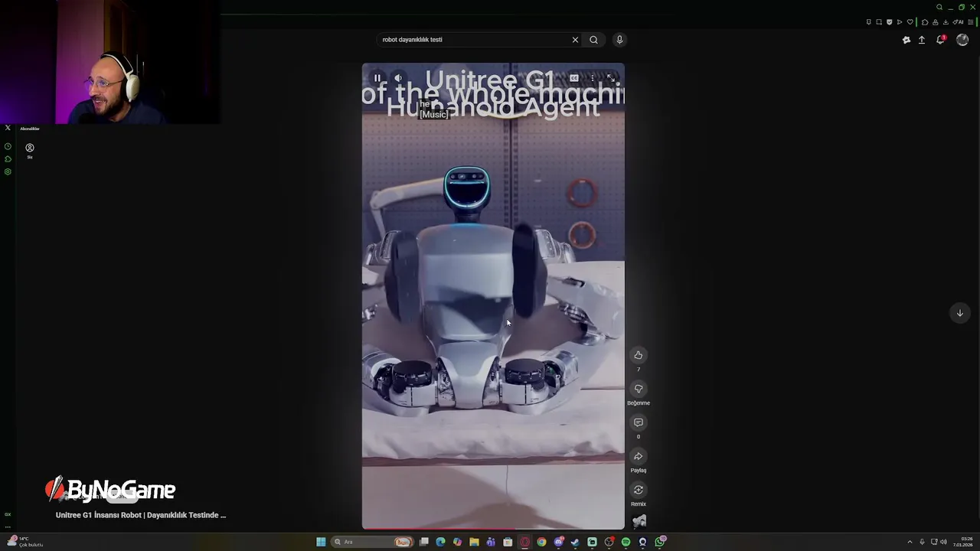The image size is (980, 551).
Task: Open the system tray volume control
Action: click(x=943, y=542)
